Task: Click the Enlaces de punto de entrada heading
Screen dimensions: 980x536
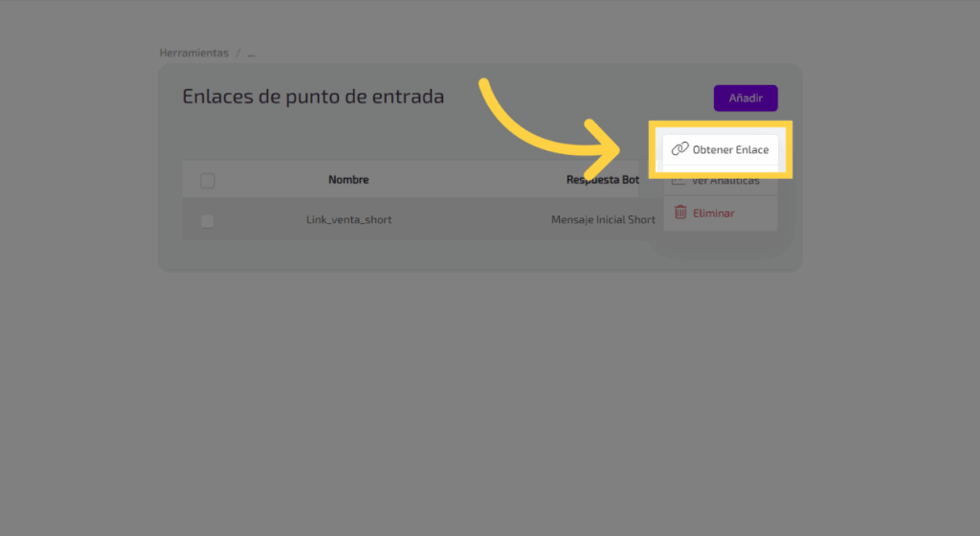Action: [x=313, y=97]
